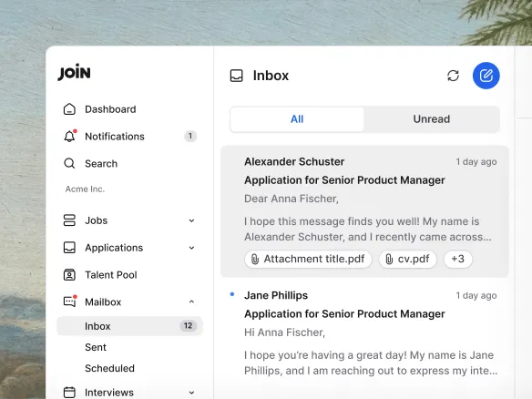Click the Inbox page heading
Image resolution: width=532 pixels, height=399 pixels.
pos(271,76)
